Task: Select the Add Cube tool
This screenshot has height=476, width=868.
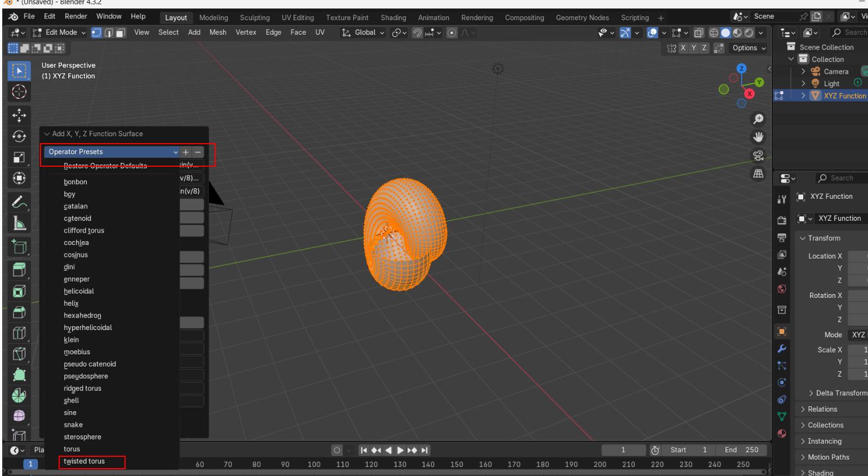Action: click(19, 247)
